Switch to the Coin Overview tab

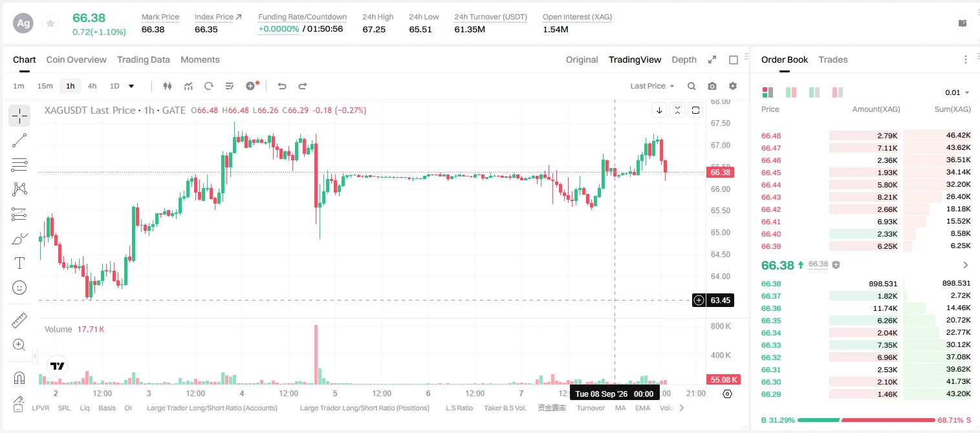(x=76, y=59)
